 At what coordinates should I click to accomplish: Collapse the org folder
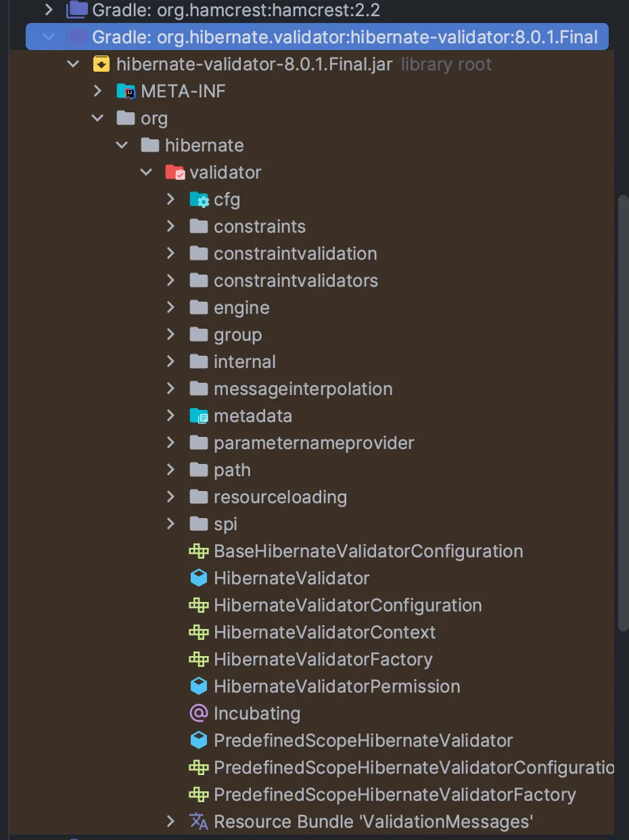[x=98, y=118]
